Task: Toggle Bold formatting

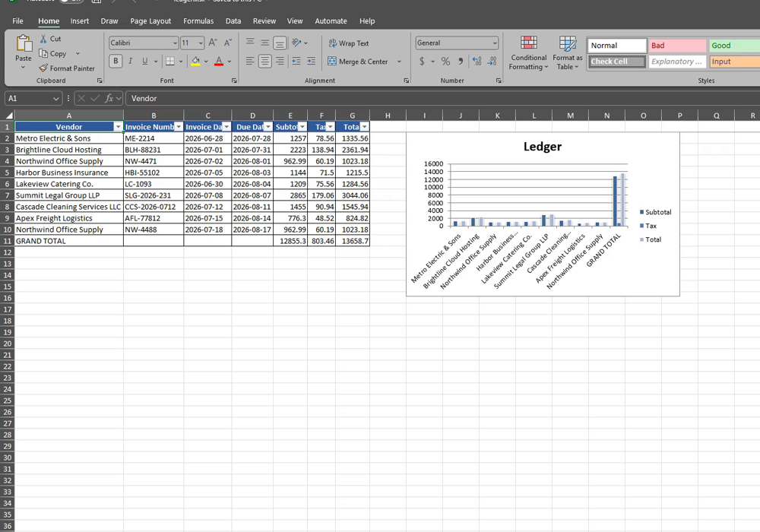Action: [116, 61]
